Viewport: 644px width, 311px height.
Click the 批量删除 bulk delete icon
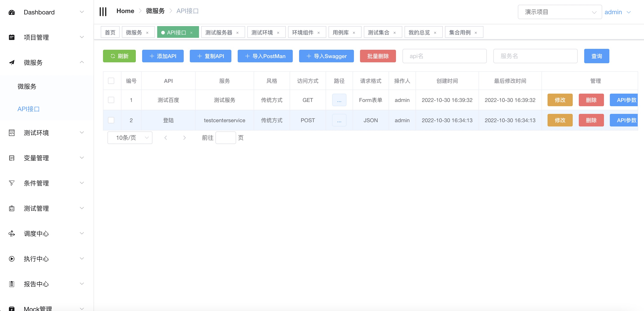click(x=378, y=56)
